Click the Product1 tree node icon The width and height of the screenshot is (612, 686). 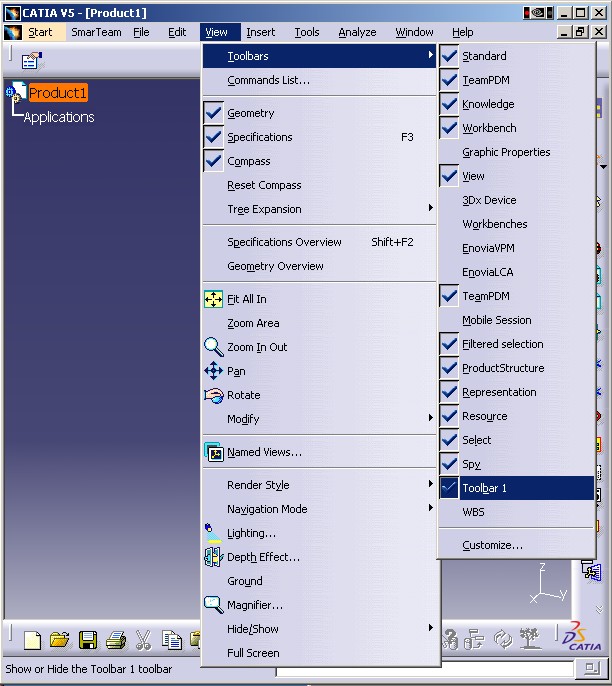16,91
